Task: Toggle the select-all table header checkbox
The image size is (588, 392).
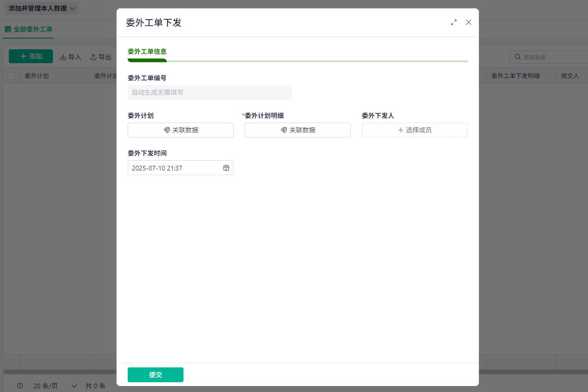Action: click(12, 76)
